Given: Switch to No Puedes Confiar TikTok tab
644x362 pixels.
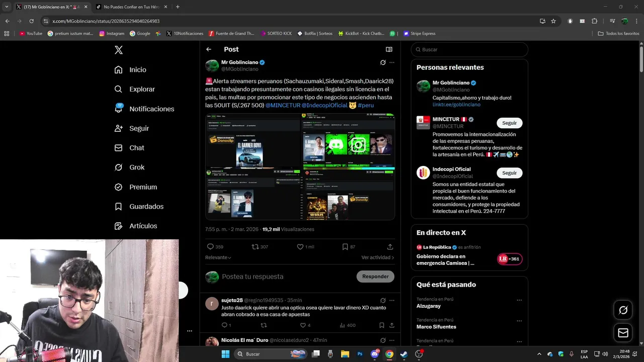Looking at the screenshot, I should tap(131, 7).
